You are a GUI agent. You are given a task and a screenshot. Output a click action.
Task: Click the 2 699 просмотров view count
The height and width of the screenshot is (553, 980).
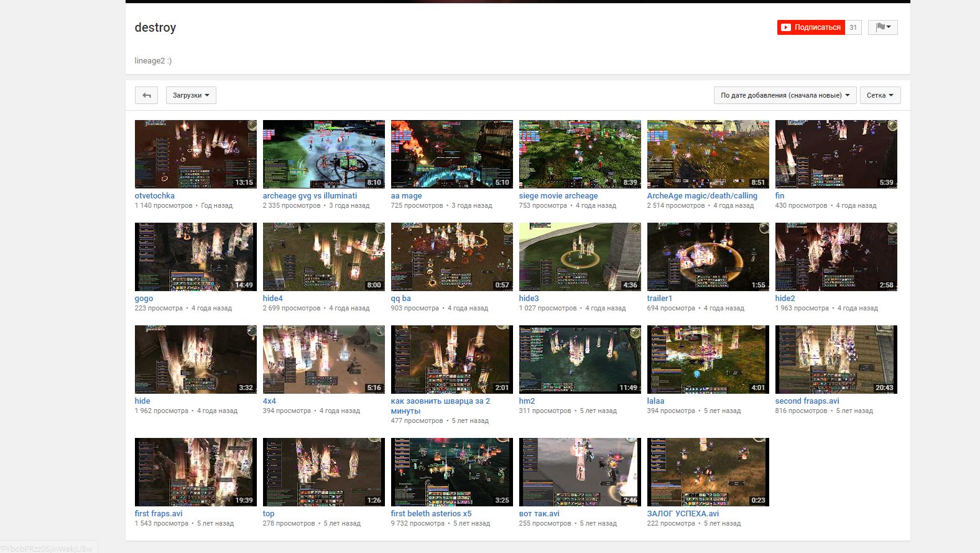(x=292, y=308)
